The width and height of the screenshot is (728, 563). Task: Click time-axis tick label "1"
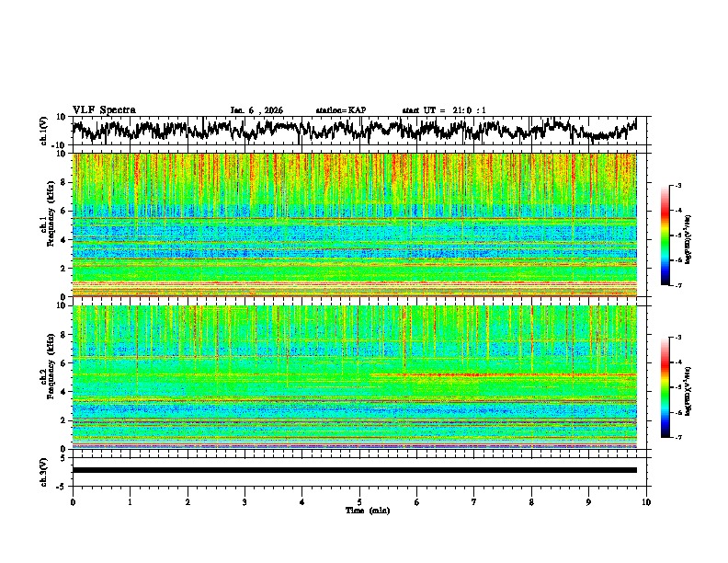[x=130, y=502]
